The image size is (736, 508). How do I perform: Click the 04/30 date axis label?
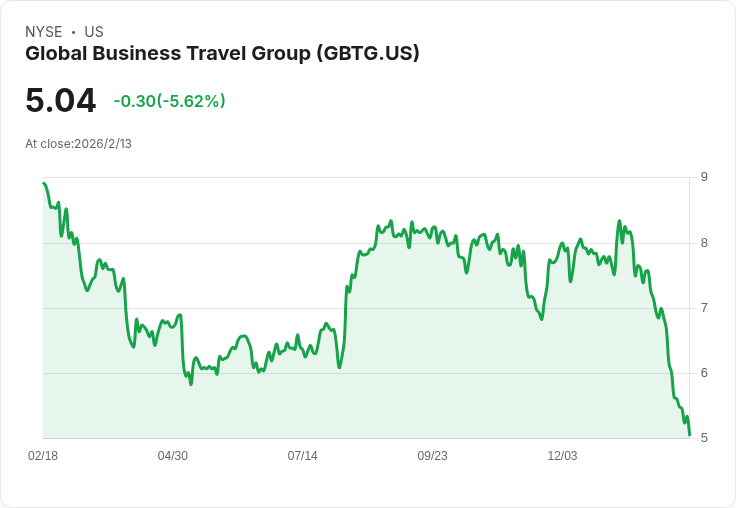coord(173,455)
